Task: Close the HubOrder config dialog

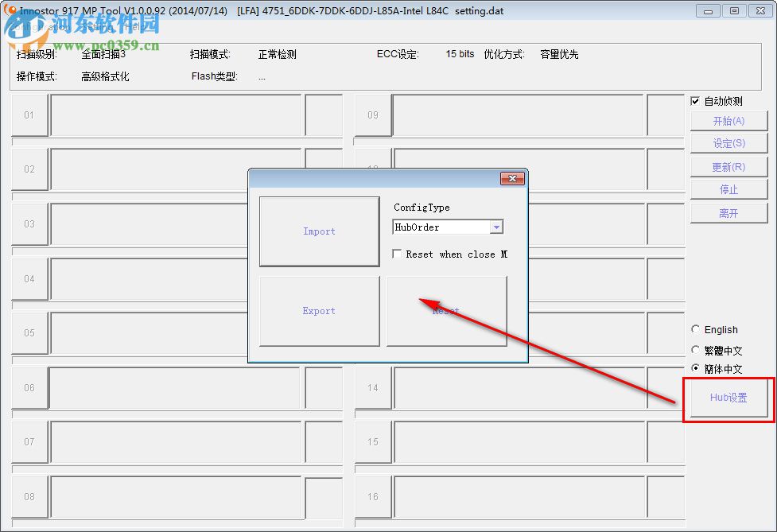Action: click(512, 178)
